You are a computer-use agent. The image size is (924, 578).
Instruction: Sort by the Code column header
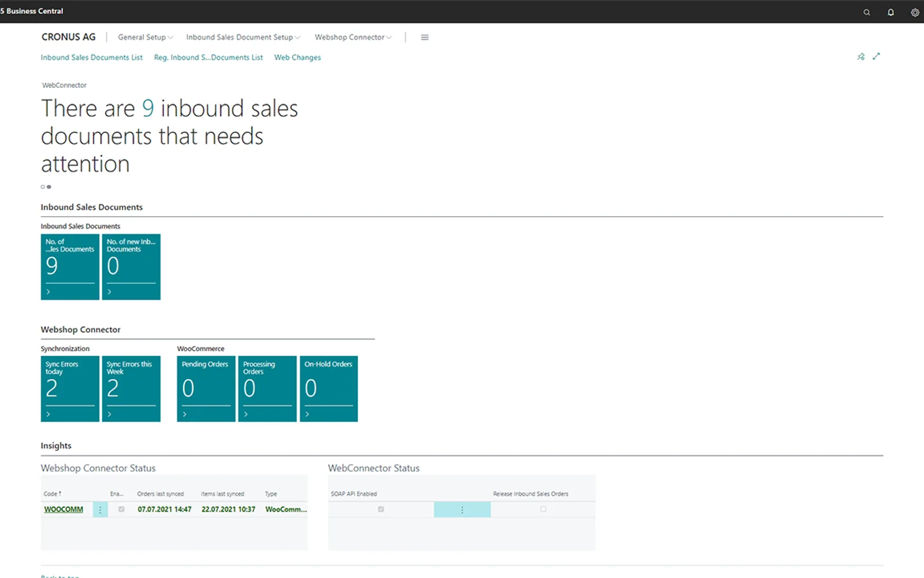pyautogui.click(x=52, y=494)
